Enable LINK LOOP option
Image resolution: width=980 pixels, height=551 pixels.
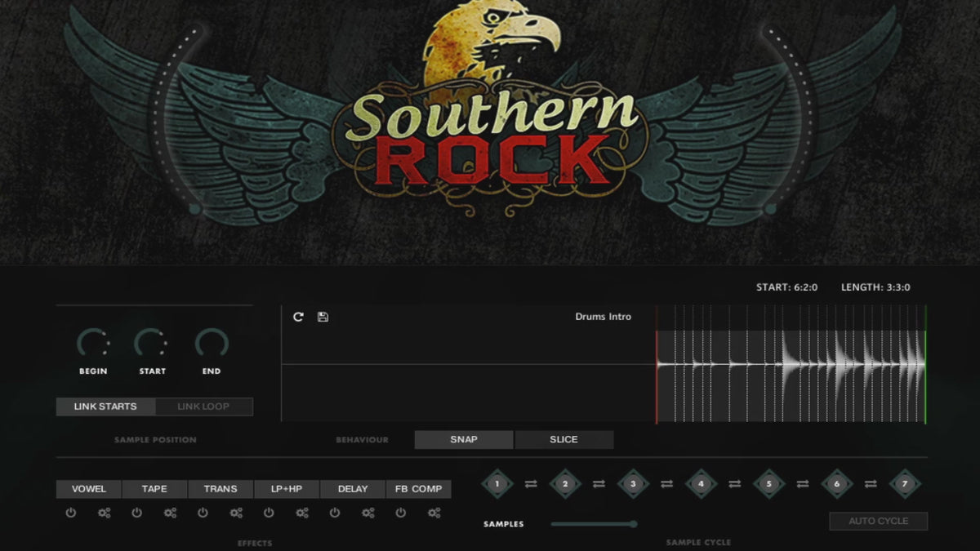tap(203, 407)
